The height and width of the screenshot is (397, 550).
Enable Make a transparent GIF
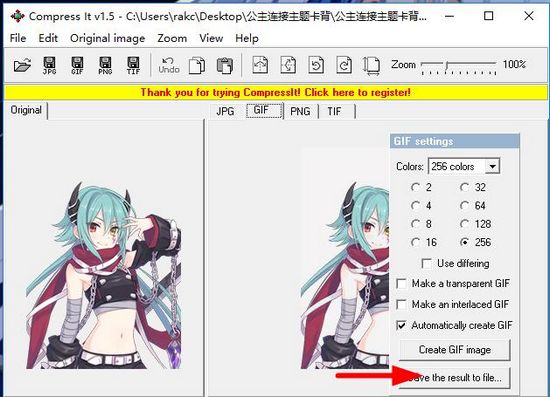click(401, 283)
